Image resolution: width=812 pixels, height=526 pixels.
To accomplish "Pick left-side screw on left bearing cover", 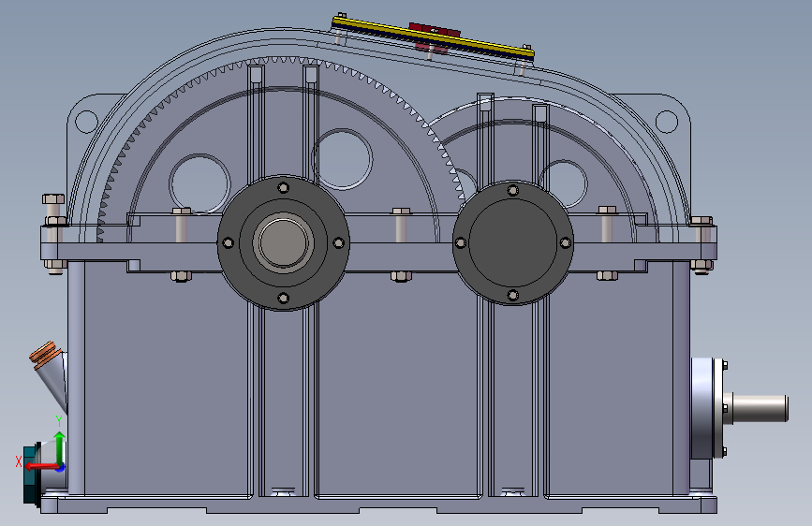I will pos(228,242).
